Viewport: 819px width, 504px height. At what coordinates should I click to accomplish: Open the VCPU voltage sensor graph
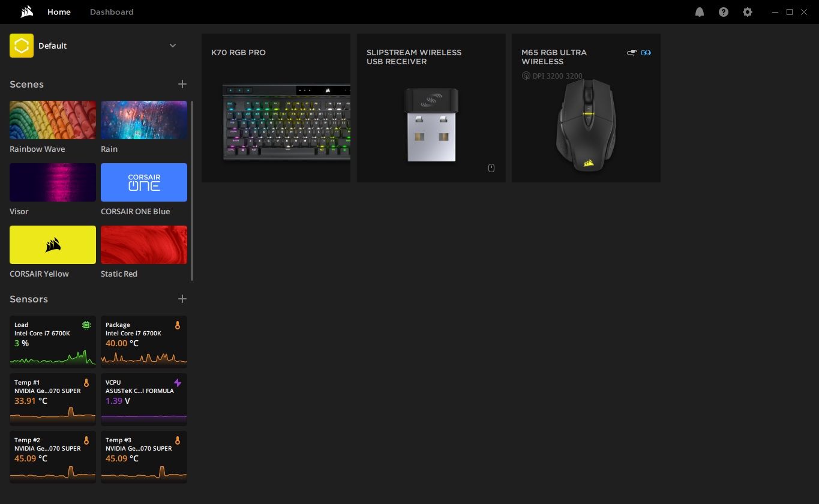[144, 398]
